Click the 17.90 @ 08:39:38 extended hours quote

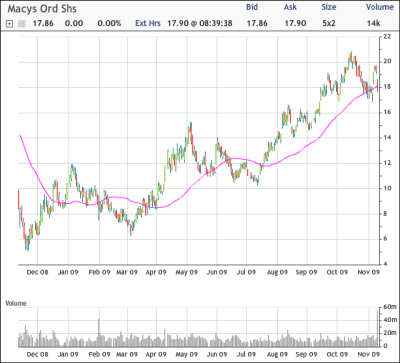tap(200, 23)
